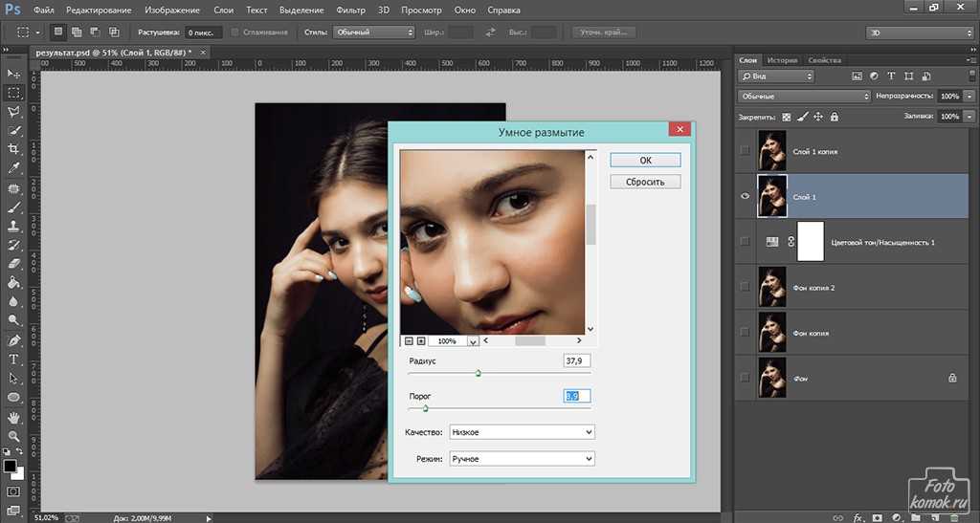Screen dimensions: 980x523
Task: Reset default foreground and background colors
Action: coord(7,452)
